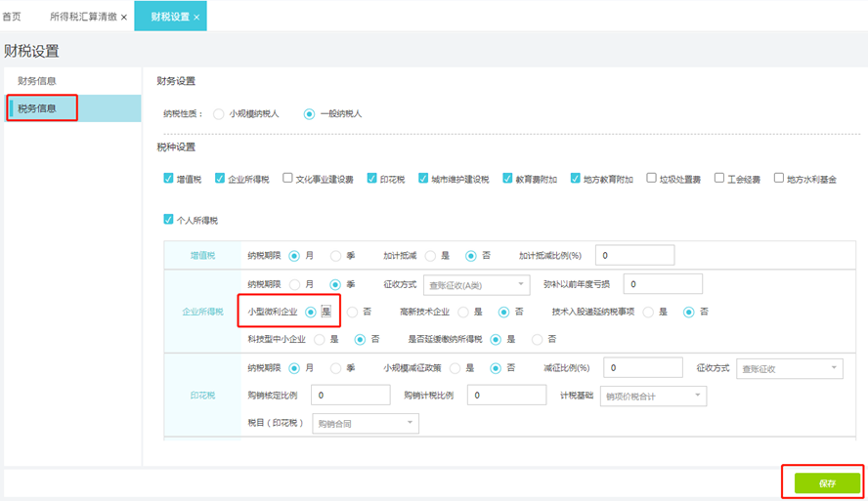Close the 财税设置 tab
The image size is (868, 502).
[196, 18]
